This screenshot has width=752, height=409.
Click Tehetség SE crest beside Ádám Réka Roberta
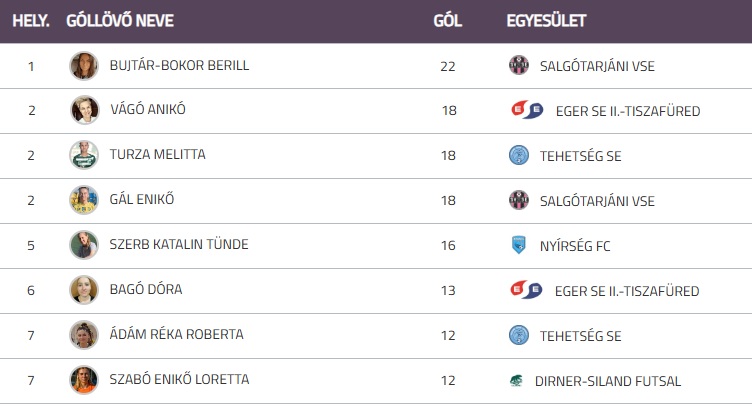[518, 335]
